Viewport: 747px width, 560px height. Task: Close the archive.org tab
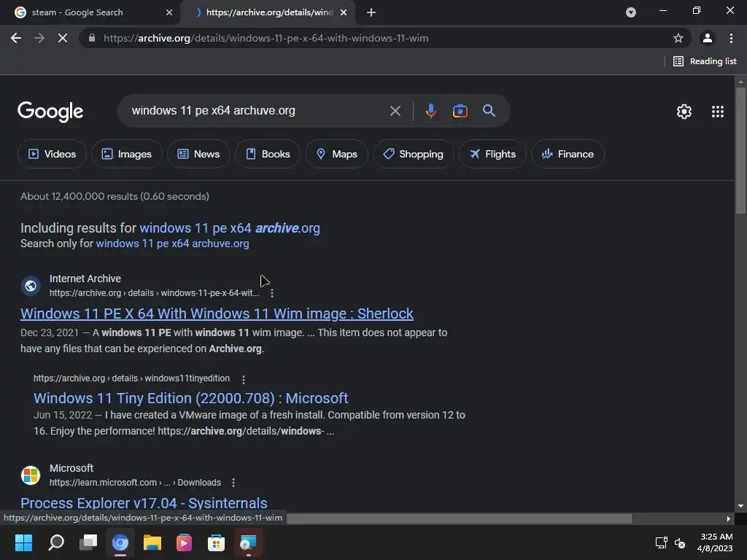tap(344, 12)
